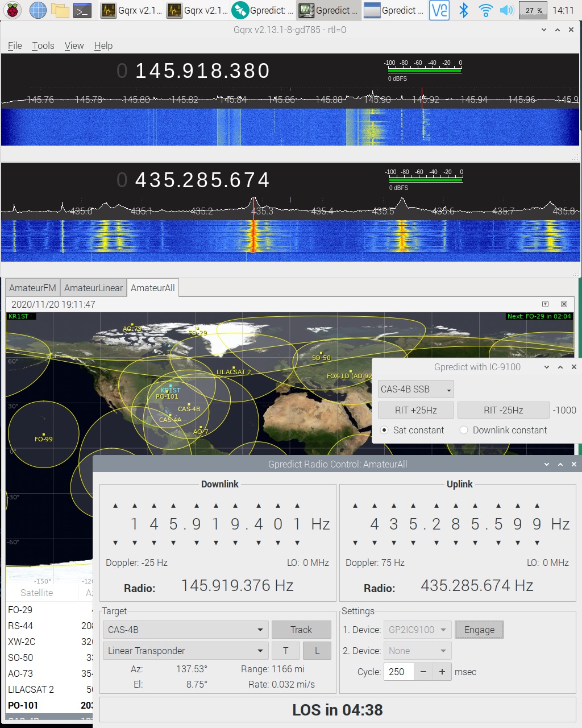
Task: Open the terminal from the taskbar
Action: point(83,10)
